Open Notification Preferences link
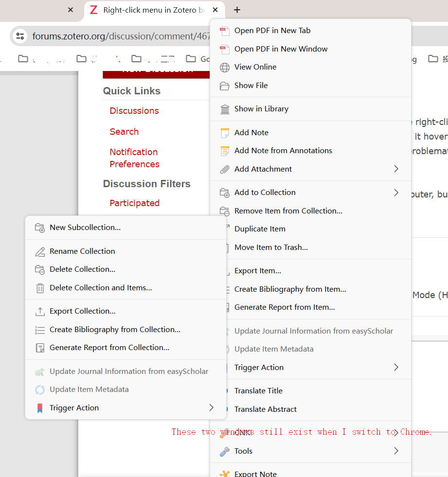The image size is (448, 477). point(135,158)
